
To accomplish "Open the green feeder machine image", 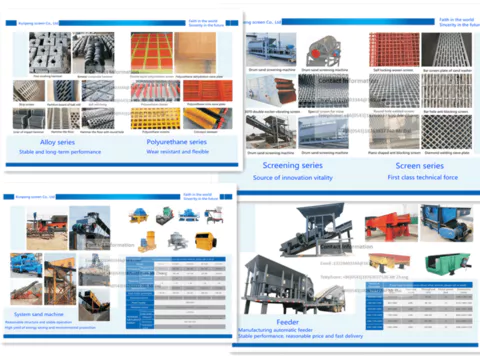I will [449, 264].
